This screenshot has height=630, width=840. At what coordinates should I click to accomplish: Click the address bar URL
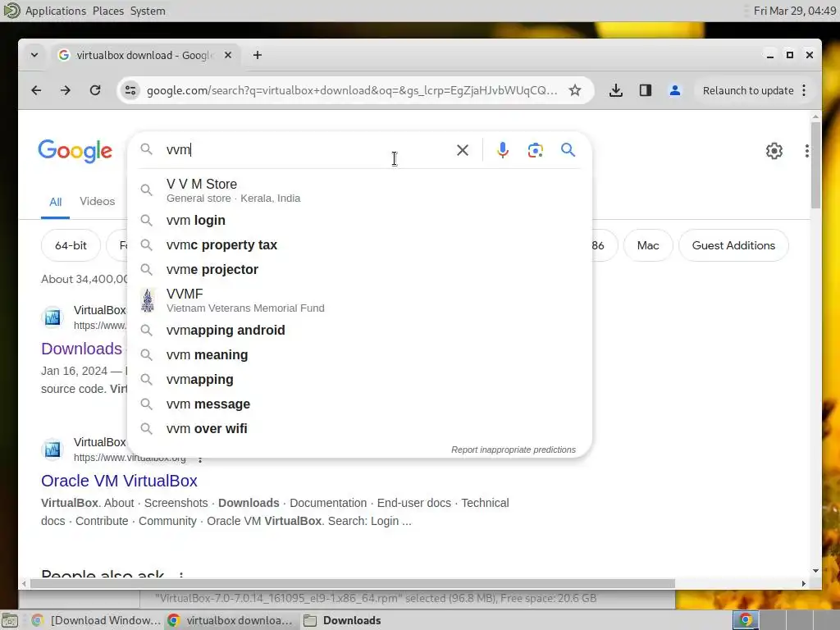351,90
